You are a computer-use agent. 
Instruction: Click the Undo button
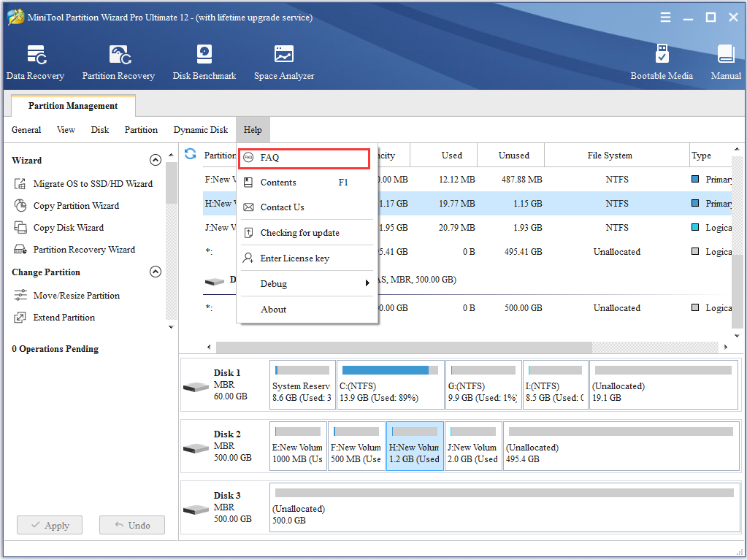click(131, 524)
